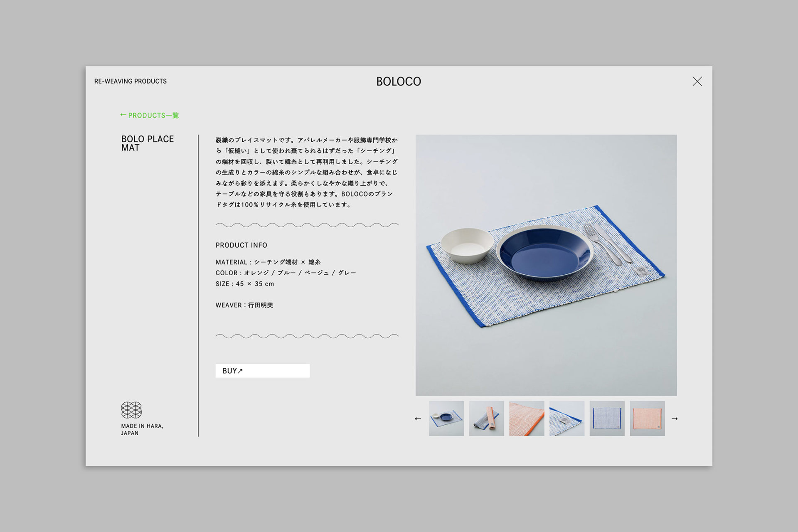This screenshot has height=532, width=798.
Task: Click the COLOR options text line
Action: click(286, 273)
